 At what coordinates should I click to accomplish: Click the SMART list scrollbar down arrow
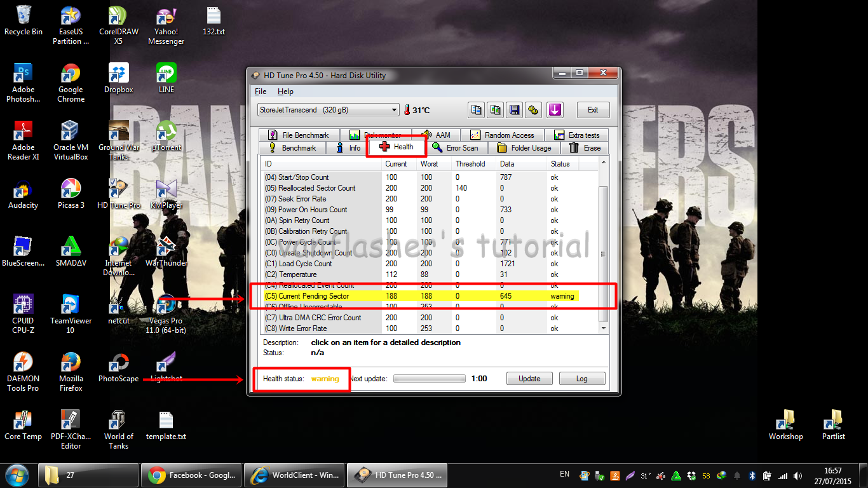pyautogui.click(x=604, y=329)
